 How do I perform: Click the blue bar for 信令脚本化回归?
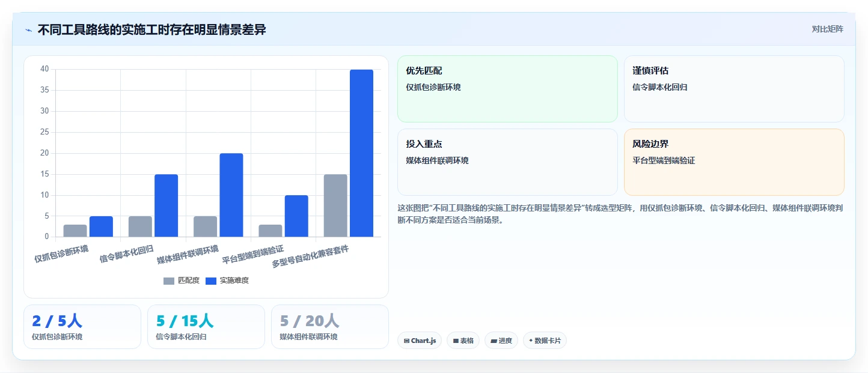coord(167,205)
